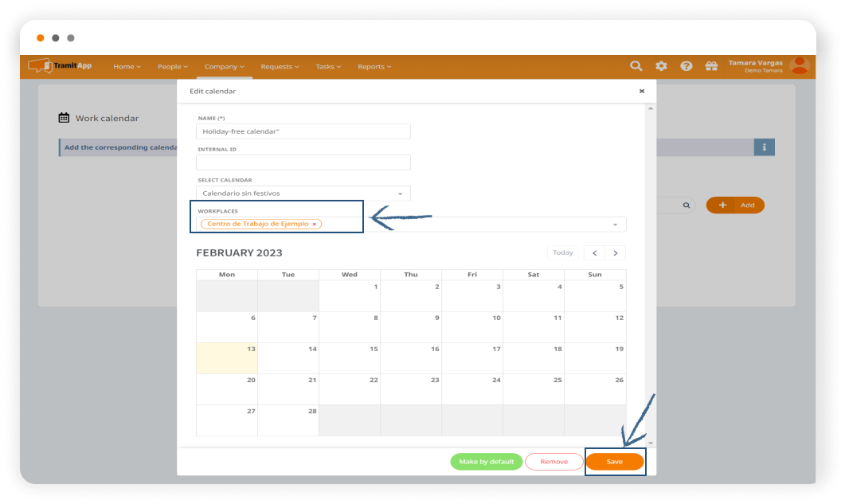Select February 14 calendar cell

click(288, 358)
